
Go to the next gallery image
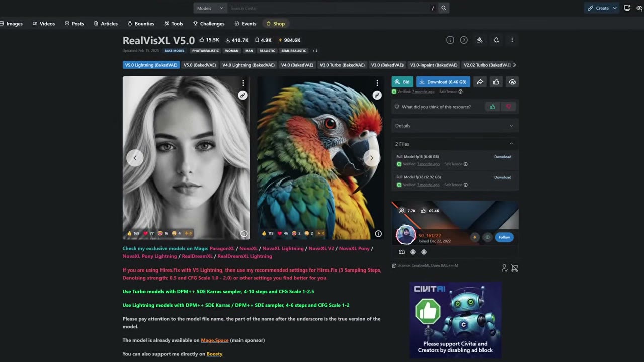371,158
